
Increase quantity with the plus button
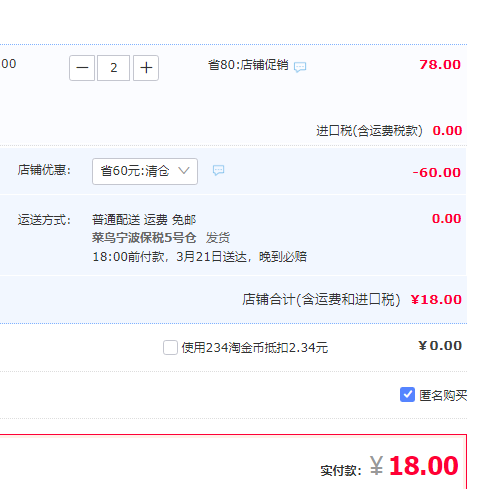(146, 68)
